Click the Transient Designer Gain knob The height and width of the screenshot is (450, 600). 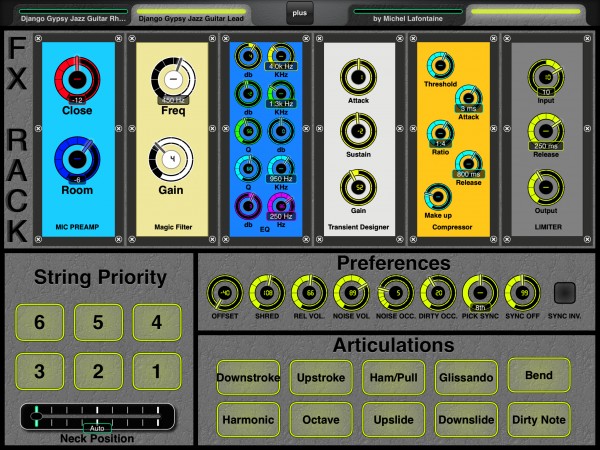tap(358, 188)
